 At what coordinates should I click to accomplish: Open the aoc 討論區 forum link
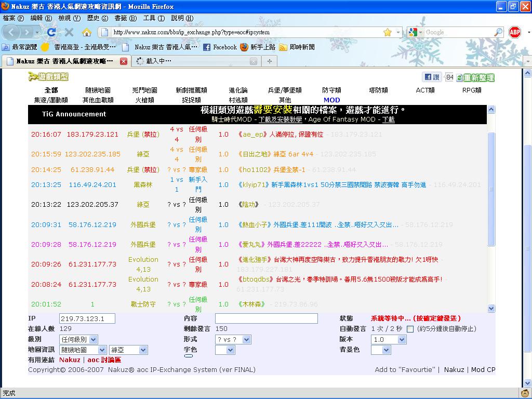pyautogui.click(x=104, y=360)
